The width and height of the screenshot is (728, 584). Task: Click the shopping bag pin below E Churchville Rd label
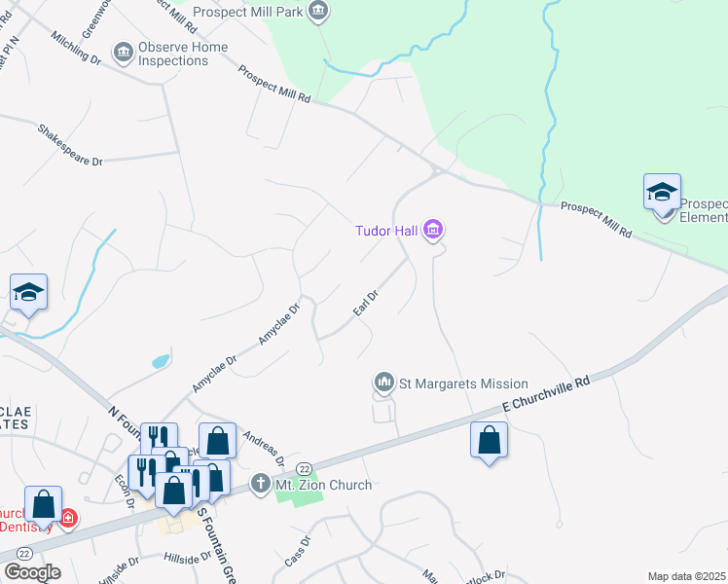click(x=489, y=442)
